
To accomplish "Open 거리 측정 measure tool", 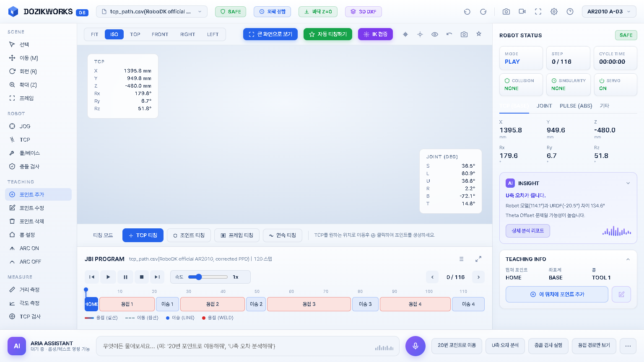I will [38, 290].
